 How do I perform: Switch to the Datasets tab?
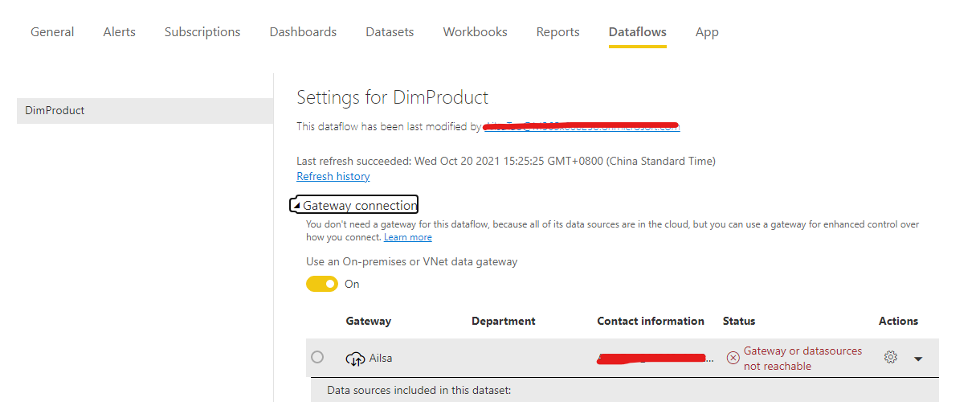click(390, 32)
